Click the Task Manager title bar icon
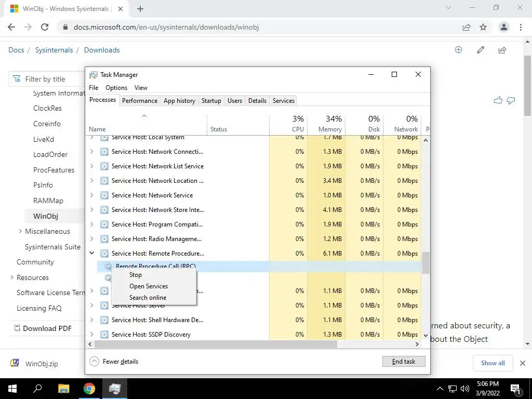Viewport: 532px width, 399px height. (94, 75)
